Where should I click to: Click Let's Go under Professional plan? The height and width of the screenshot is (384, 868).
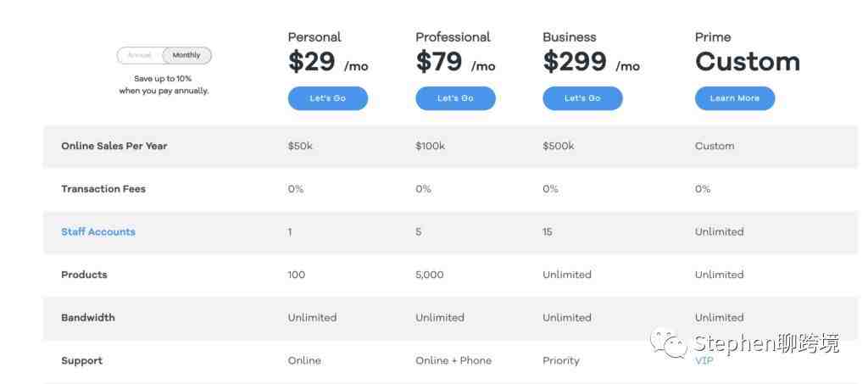(x=455, y=98)
